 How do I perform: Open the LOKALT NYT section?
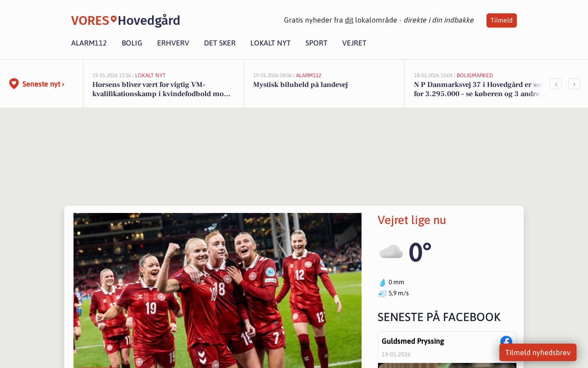point(271,43)
